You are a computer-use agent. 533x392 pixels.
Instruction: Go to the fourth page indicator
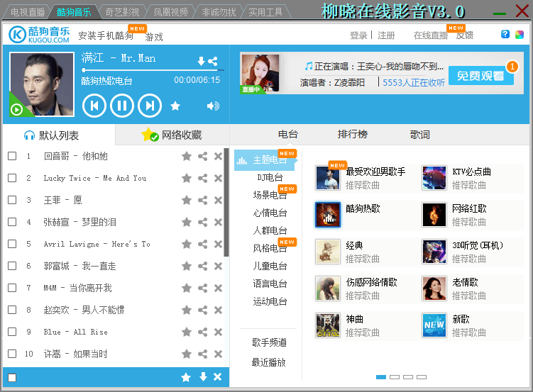[421, 377]
